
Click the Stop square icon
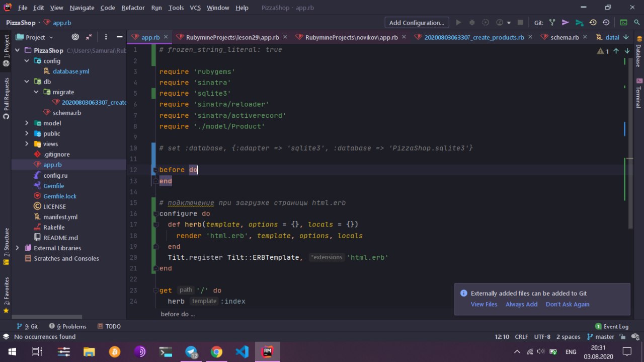point(520,23)
